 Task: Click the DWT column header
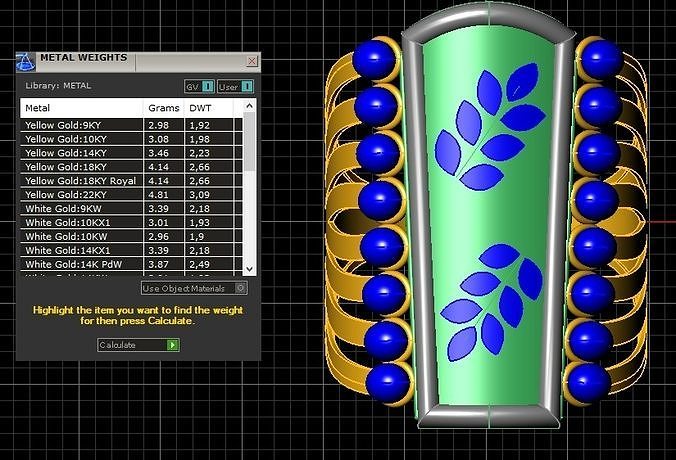coord(209,108)
